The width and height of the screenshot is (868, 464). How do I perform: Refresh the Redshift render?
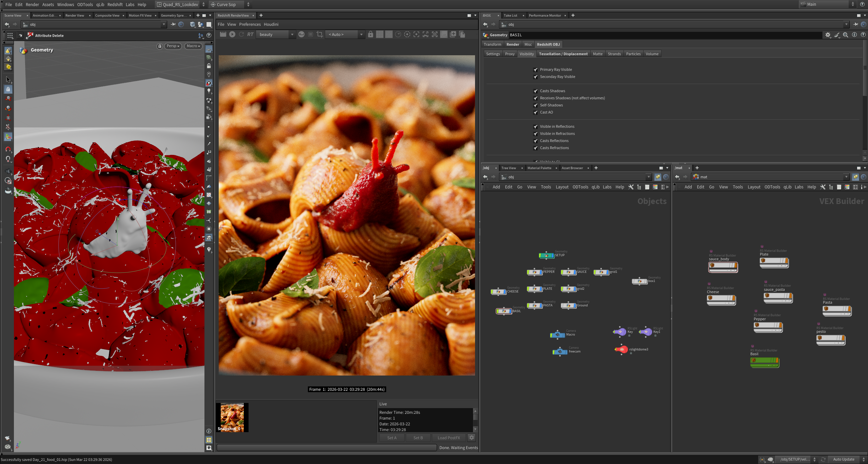point(241,34)
